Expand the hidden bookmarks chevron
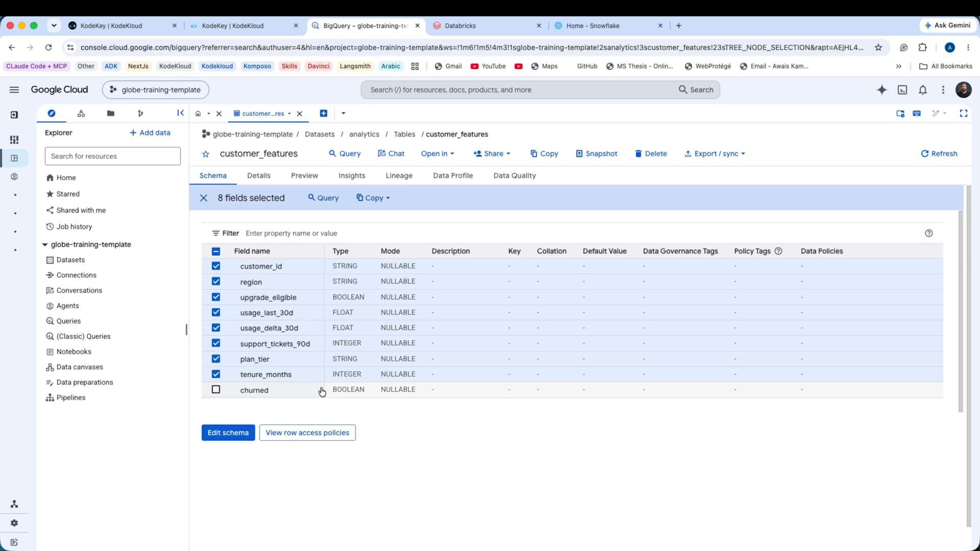980x551 pixels. pos(899,66)
